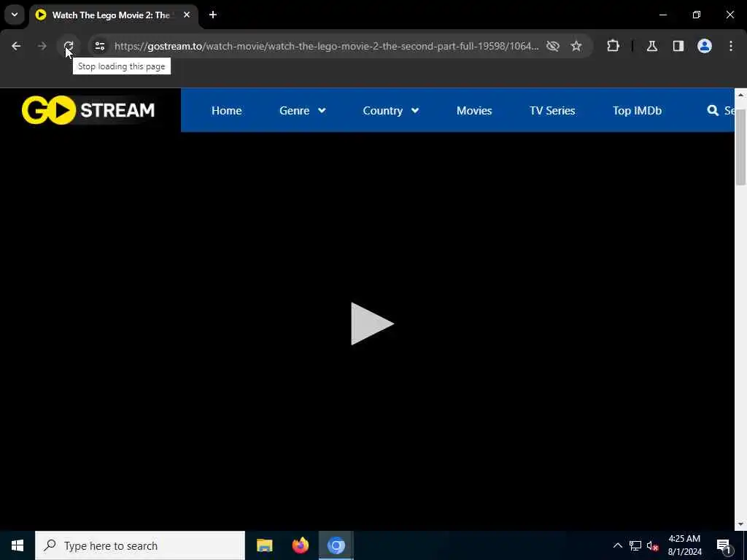This screenshot has width=747, height=560.
Task: Toggle the browser side panel
Action: (x=678, y=46)
